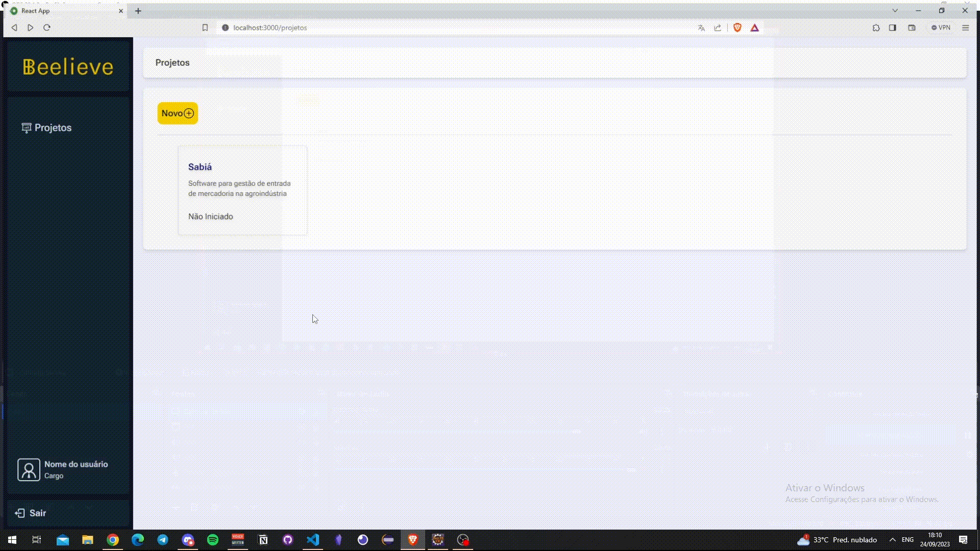Open the Sabiá project card

tap(242, 190)
